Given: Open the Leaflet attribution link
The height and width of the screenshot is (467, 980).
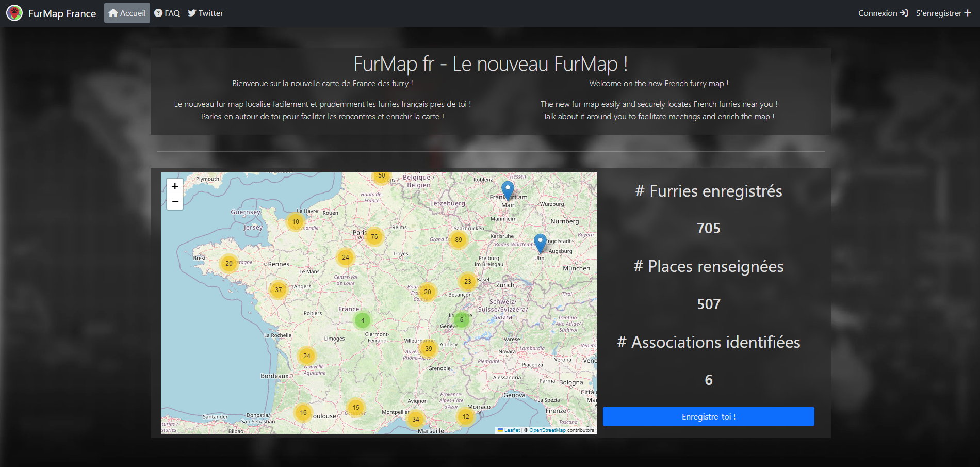Looking at the screenshot, I should [512, 430].
